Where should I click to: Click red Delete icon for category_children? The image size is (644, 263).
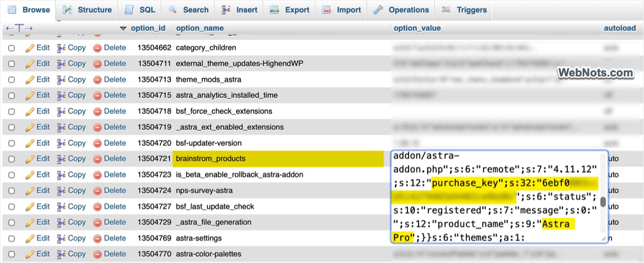click(x=97, y=48)
